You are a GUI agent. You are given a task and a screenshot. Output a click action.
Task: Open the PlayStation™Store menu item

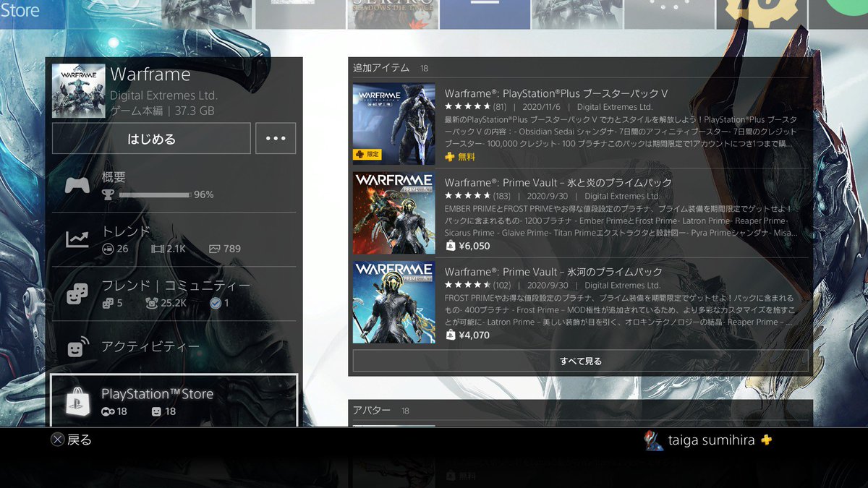tap(174, 401)
